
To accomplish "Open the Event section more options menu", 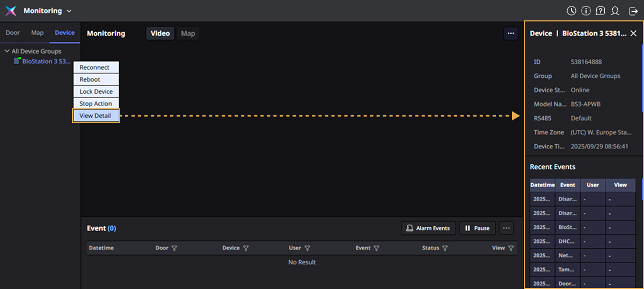I will coord(506,228).
